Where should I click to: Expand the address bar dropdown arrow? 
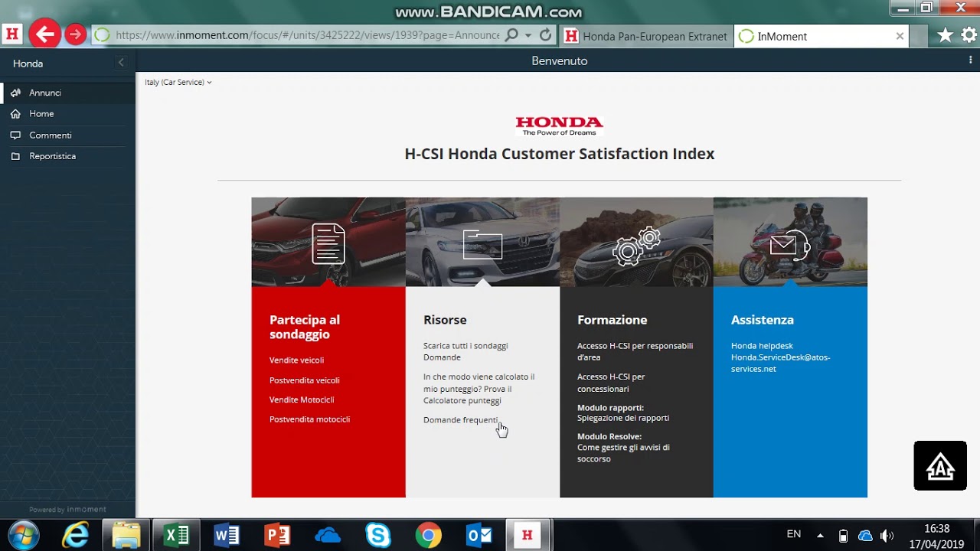528,35
